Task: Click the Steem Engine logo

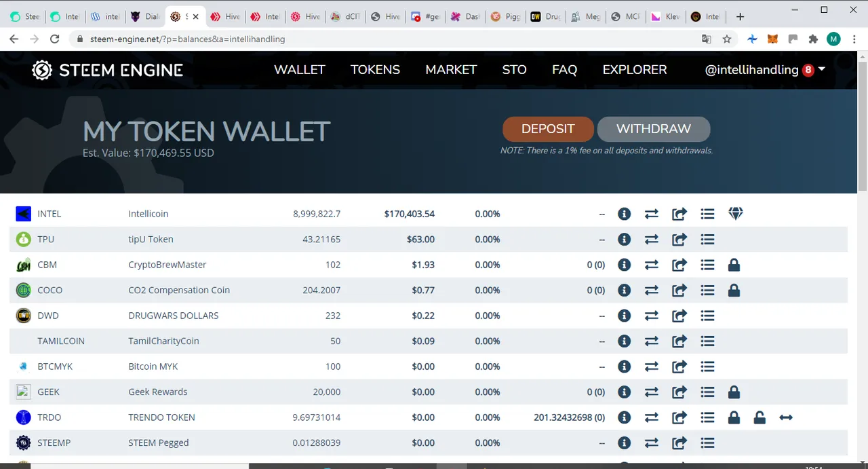Action: point(108,70)
